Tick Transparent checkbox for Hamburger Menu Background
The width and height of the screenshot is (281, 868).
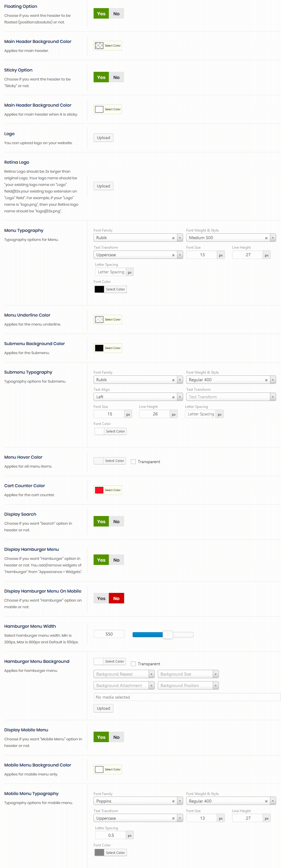133,664
